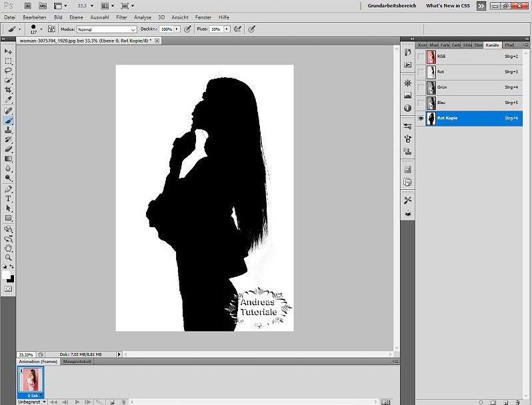This screenshot has height=405, width=532.
Task: Select the Blur tool
Action: (x=8, y=169)
